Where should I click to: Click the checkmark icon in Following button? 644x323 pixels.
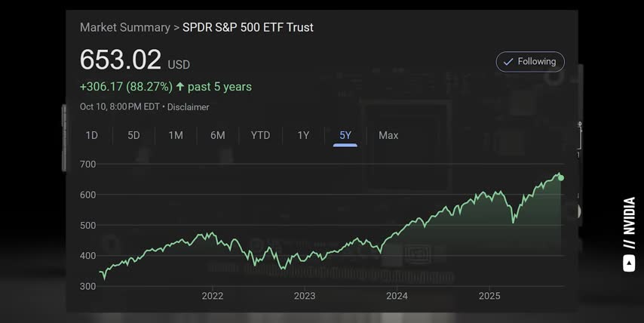508,62
